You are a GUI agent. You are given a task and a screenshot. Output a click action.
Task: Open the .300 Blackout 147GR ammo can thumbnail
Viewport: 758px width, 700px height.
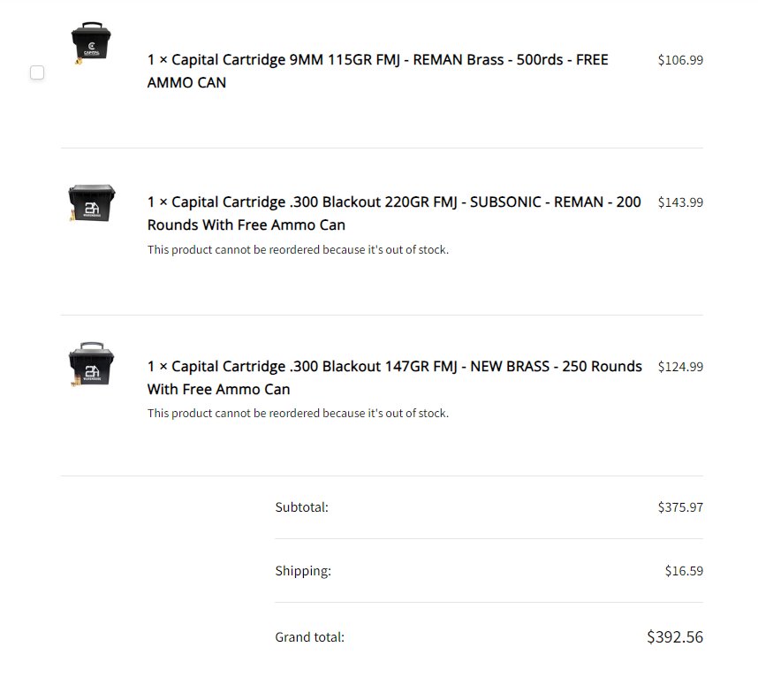pos(91,364)
